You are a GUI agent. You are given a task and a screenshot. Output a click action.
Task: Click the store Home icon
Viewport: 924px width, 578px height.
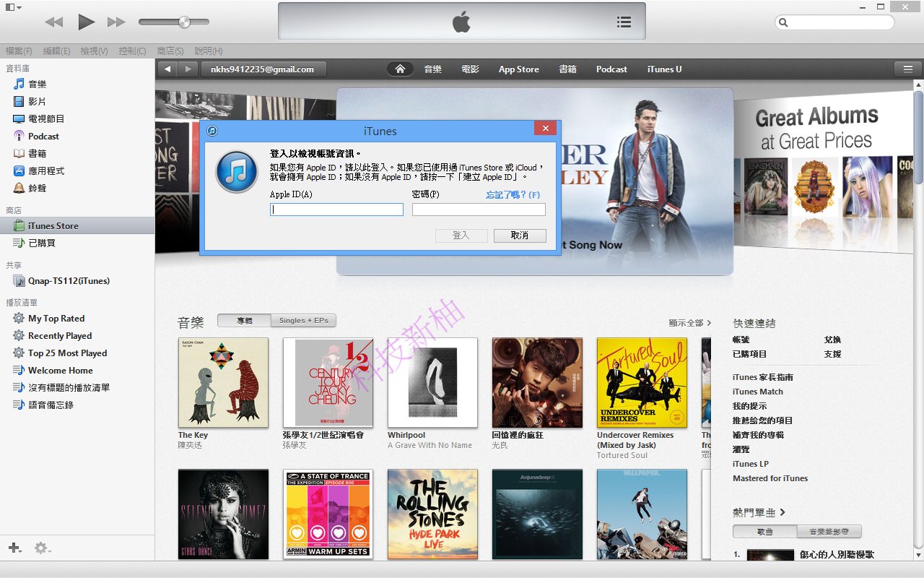(x=400, y=69)
